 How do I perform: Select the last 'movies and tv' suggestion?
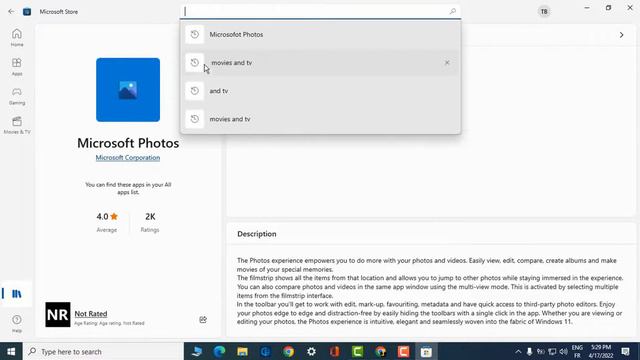pyautogui.click(x=320, y=119)
